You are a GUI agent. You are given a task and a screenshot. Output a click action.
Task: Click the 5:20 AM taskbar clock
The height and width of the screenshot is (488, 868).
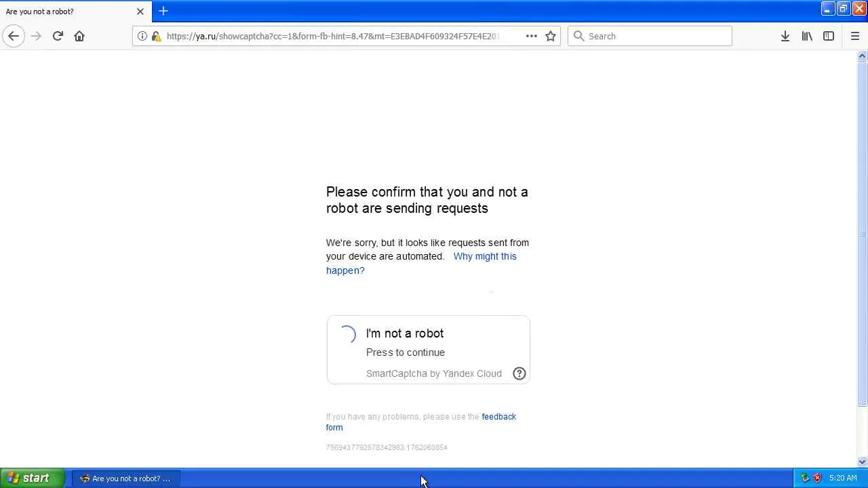pyautogui.click(x=843, y=478)
